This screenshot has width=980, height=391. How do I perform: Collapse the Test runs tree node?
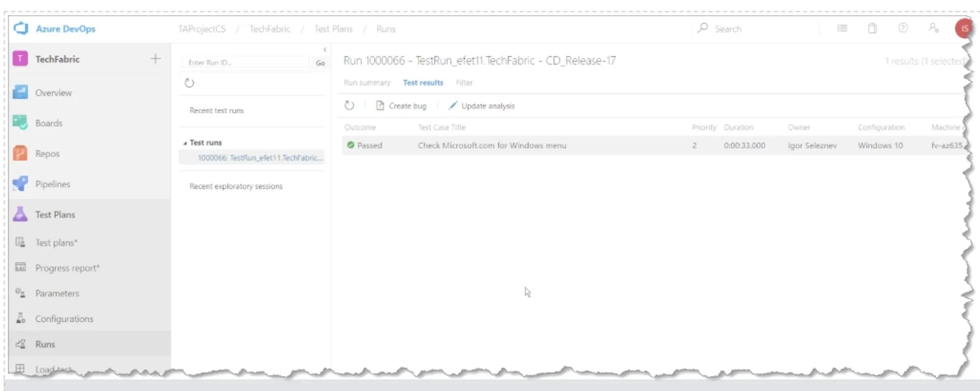coord(185,143)
